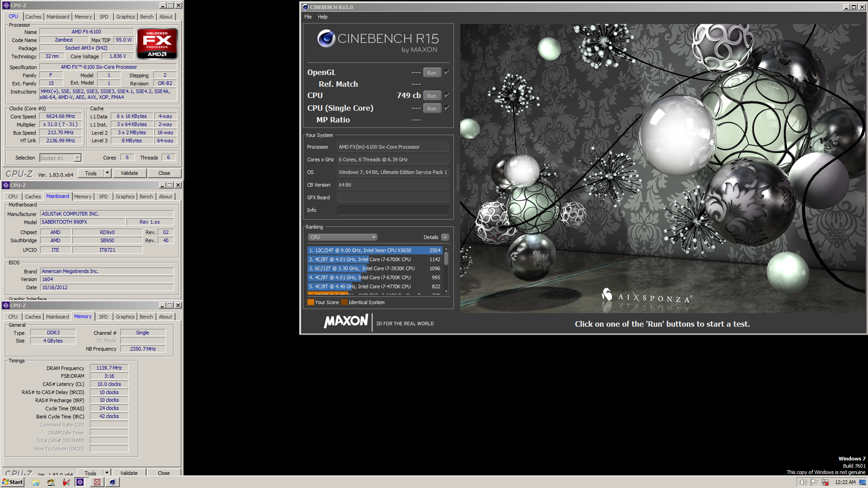The height and width of the screenshot is (488, 868).
Task: Toggle the CPU test checkmark
Action: click(x=447, y=95)
